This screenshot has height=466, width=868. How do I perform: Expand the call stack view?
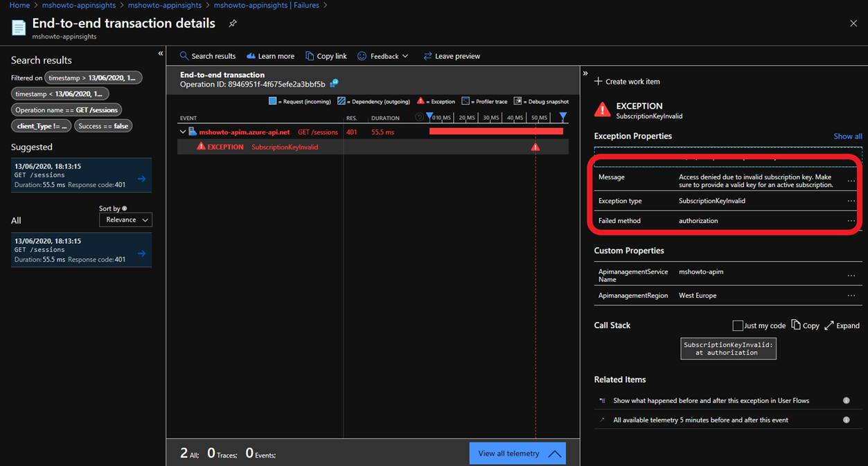(x=842, y=325)
